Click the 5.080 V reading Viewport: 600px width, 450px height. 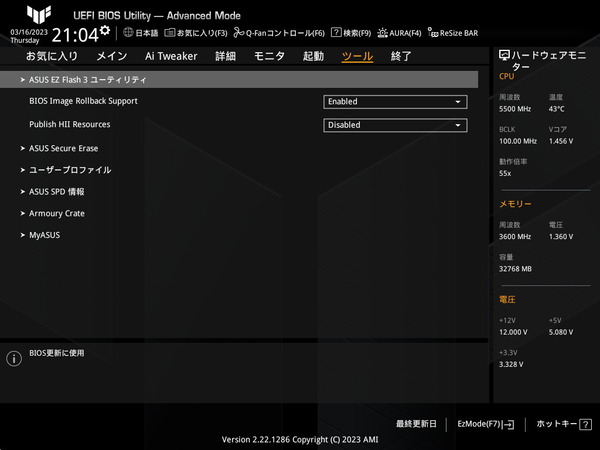[x=561, y=332]
